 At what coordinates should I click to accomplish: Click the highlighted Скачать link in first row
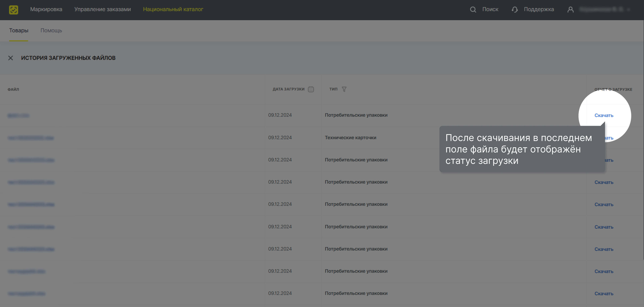pyautogui.click(x=604, y=115)
